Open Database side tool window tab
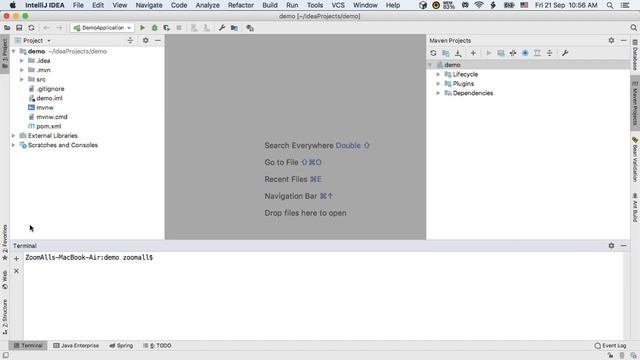 tap(635, 55)
